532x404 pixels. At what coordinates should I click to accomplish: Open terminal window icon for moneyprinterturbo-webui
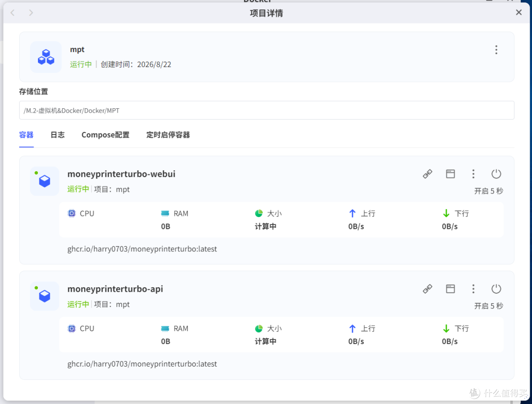click(x=450, y=174)
